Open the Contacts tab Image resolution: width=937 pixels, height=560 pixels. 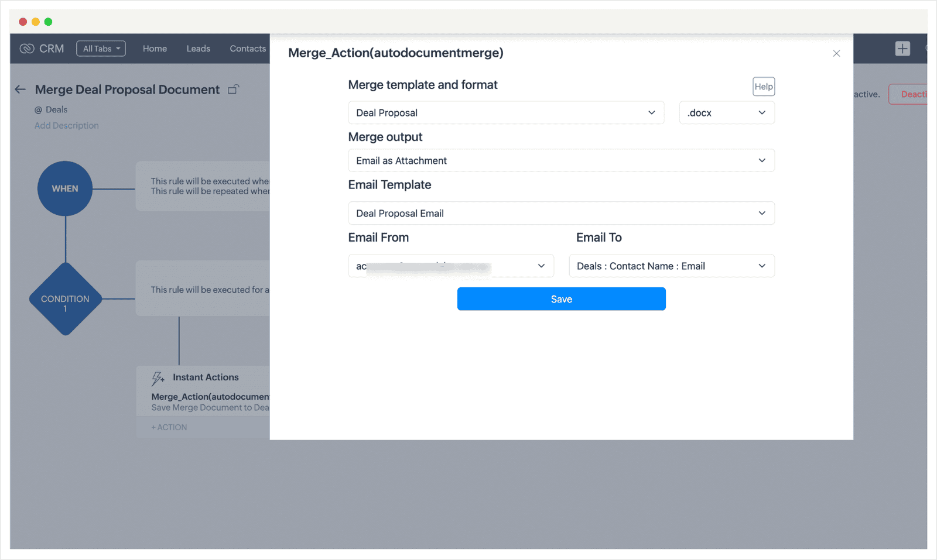[248, 49]
